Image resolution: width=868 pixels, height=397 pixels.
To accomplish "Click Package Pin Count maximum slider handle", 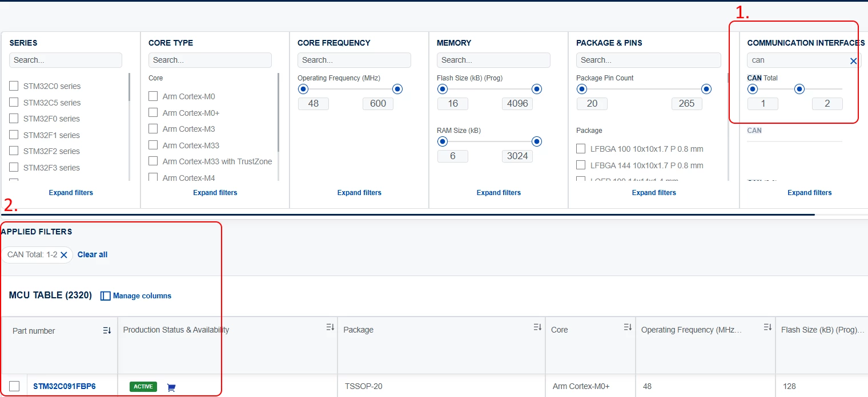I will tap(706, 89).
